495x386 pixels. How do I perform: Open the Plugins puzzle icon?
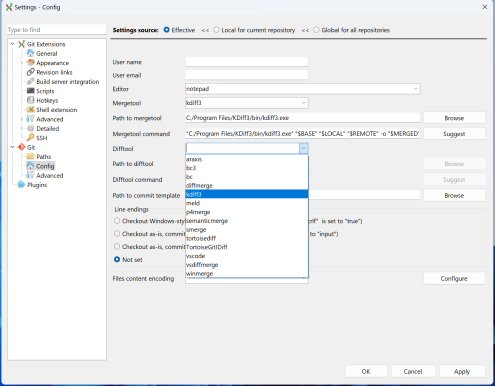tap(21, 184)
